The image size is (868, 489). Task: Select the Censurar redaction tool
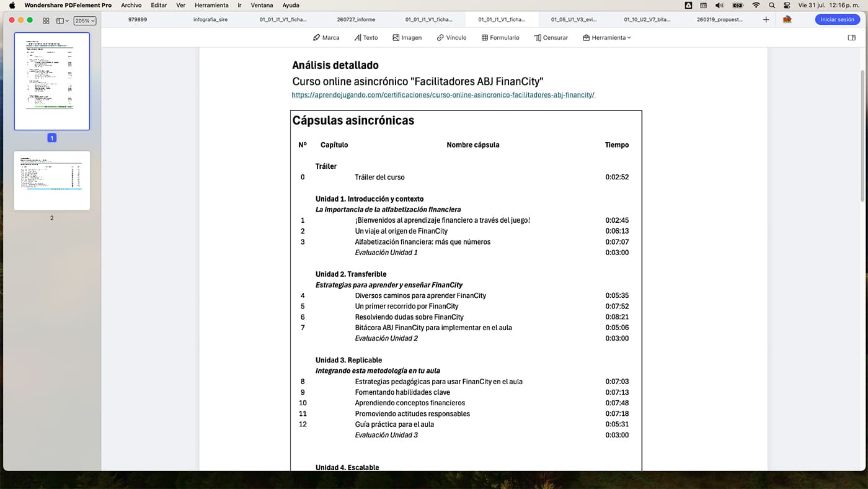click(551, 38)
